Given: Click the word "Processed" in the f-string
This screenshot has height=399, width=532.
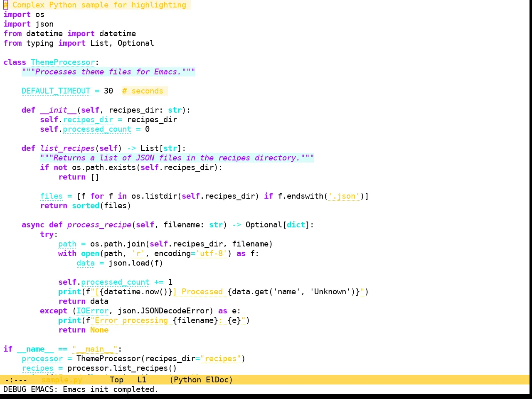Looking at the screenshot, I should click(x=202, y=292).
